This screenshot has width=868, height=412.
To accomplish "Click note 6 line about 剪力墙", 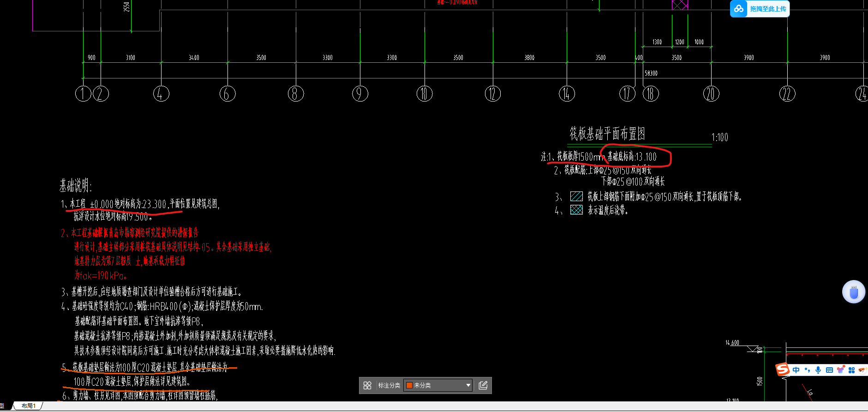I will (x=140, y=395).
